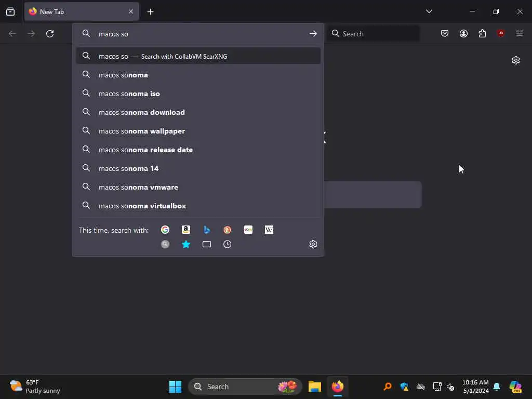
Task: Open Windows Security tray icon
Action: coord(404,387)
